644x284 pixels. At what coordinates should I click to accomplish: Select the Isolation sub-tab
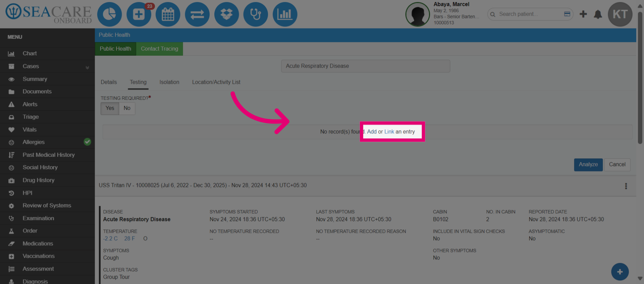169,82
